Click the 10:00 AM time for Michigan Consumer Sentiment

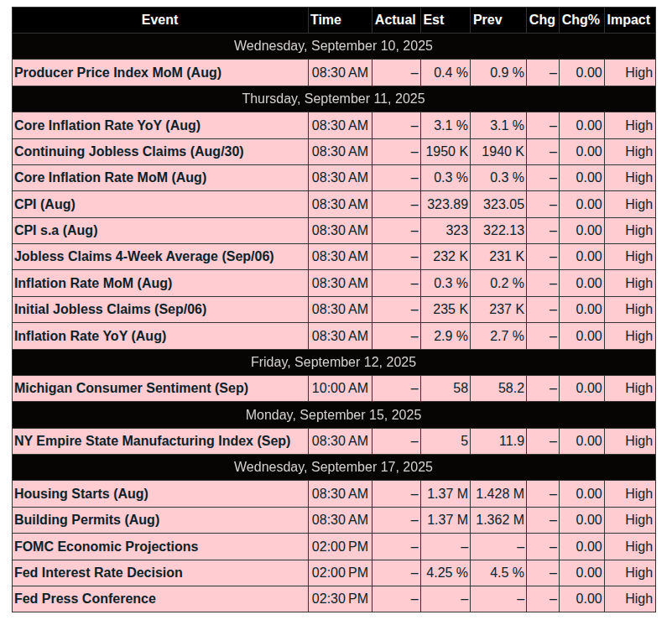pyautogui.click(x=340, y=388)
